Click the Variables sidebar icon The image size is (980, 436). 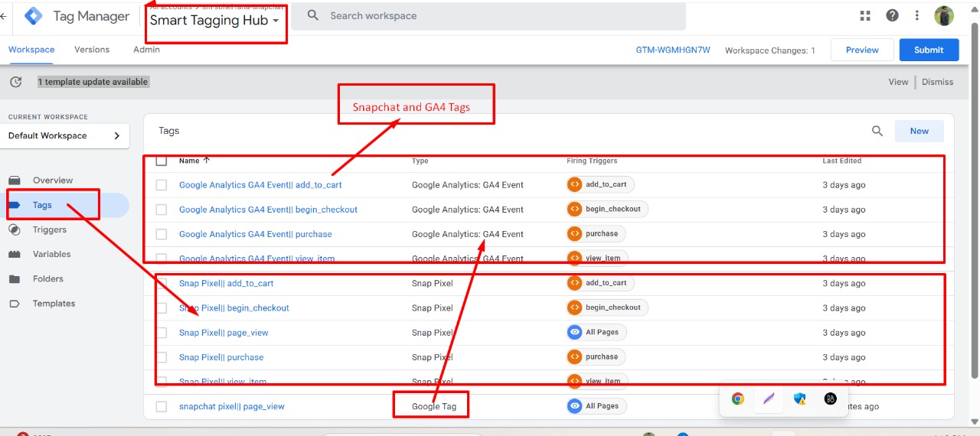click(15, 254)
